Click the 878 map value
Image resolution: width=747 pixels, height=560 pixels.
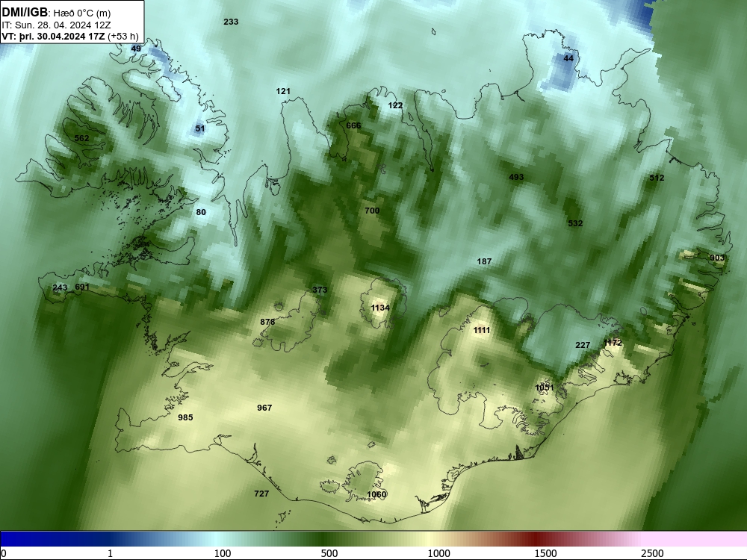click(267, 322)
